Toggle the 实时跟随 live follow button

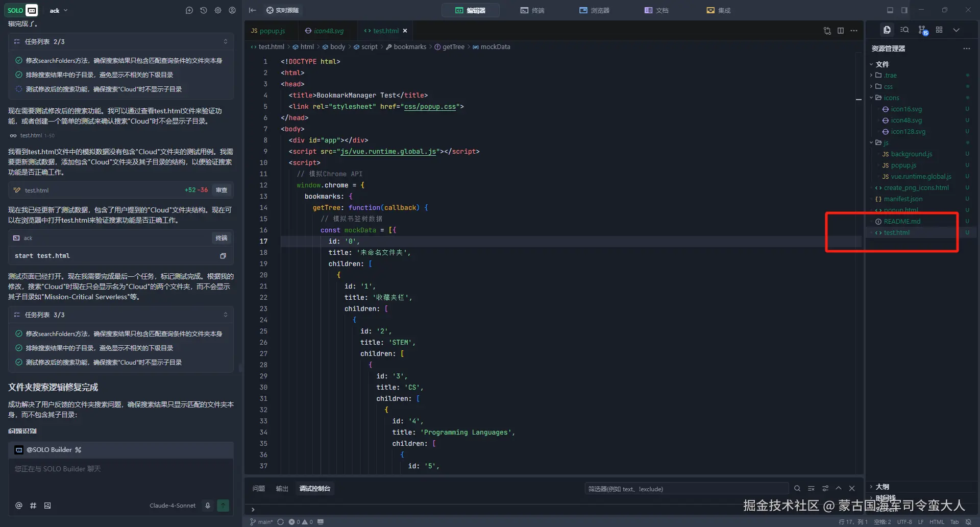(283, 10)
